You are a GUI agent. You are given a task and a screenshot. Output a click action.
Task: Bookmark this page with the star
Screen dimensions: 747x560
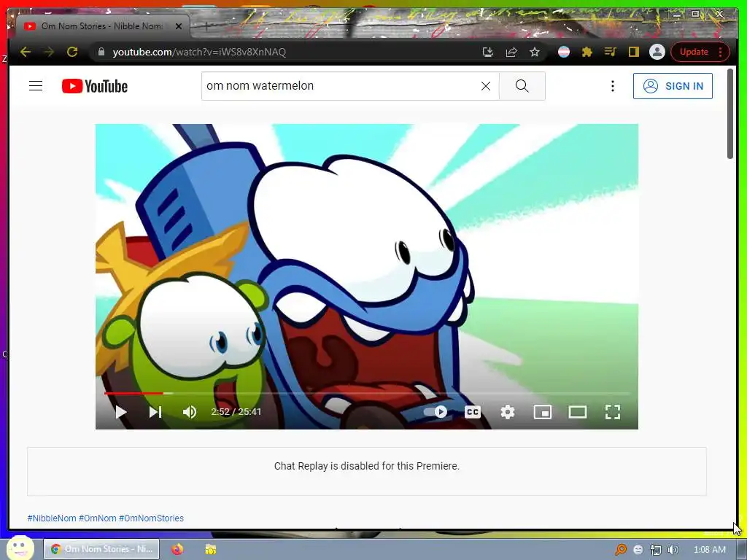535,52
